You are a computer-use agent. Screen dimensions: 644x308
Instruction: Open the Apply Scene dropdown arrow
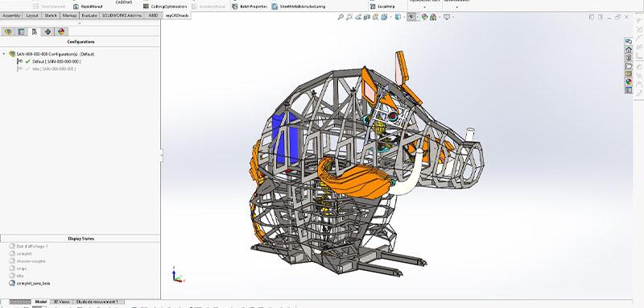pos(439,17)
